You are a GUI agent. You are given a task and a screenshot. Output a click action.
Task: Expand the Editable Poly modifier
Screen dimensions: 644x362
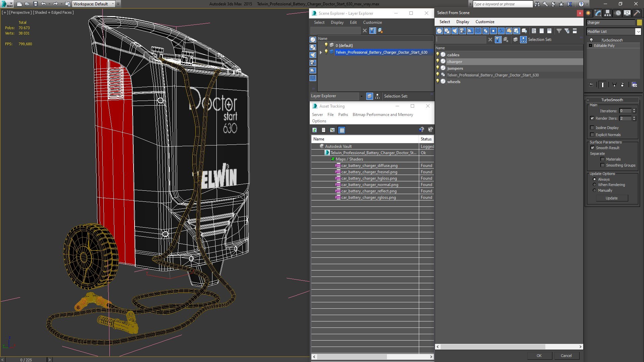click(x=590, y=46)
